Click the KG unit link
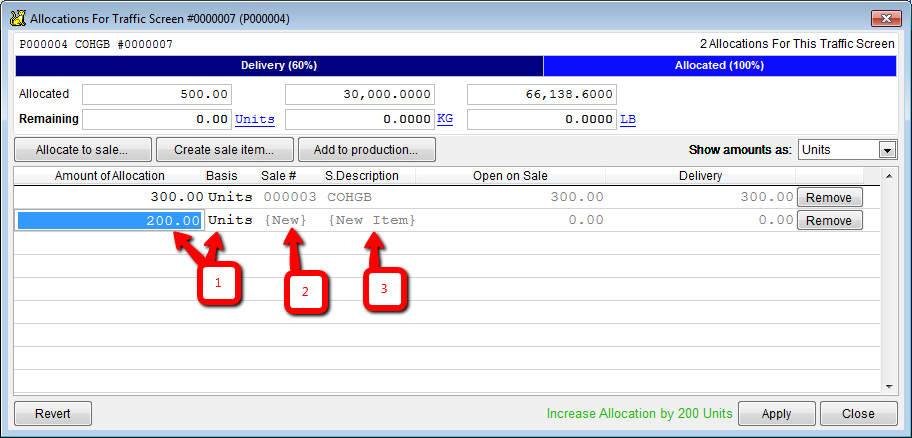This screenshot has height=438, width=912. (x=445, y=119)
